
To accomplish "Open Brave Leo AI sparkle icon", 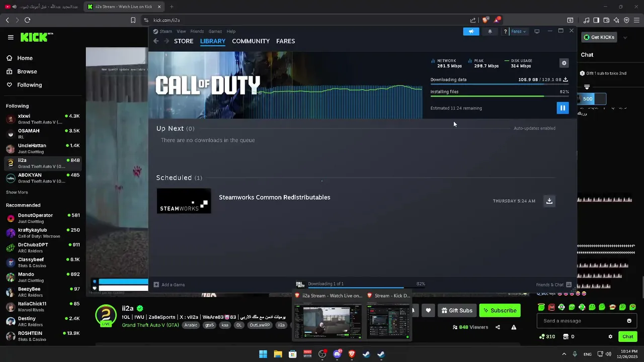I will coord(616,20).
